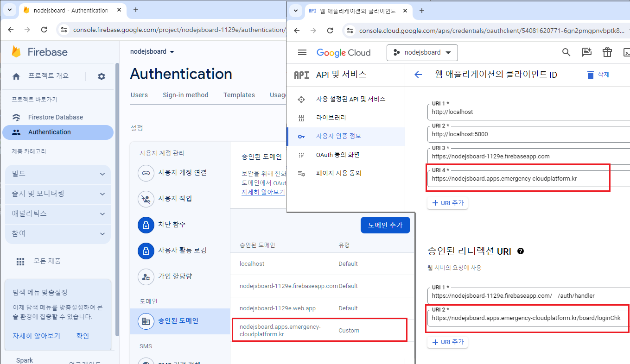
Task: Select 승인된 도메인 menu item
Action: [x=180, y=321]
